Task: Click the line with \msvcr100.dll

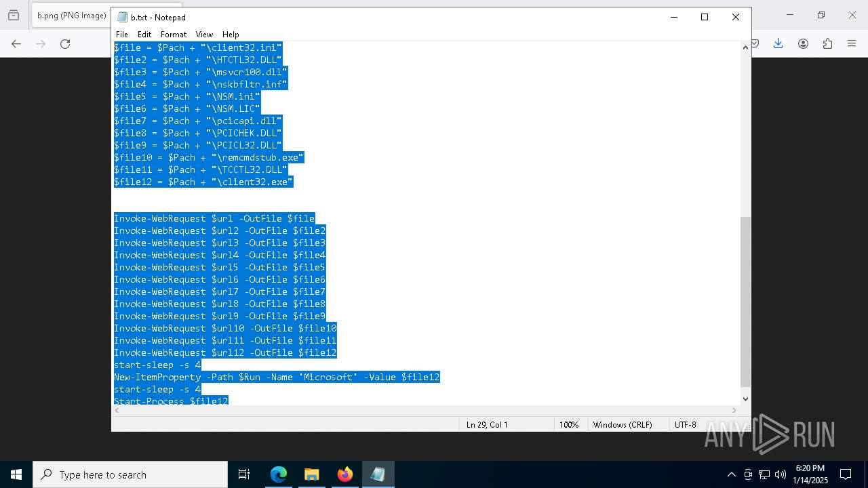Action: tap(201, 72)
